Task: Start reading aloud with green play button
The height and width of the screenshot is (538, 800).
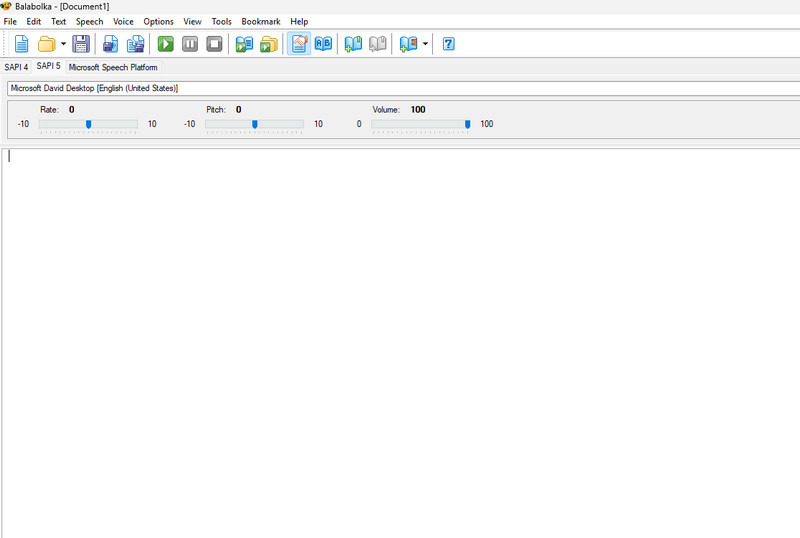Action: [165, 44]
